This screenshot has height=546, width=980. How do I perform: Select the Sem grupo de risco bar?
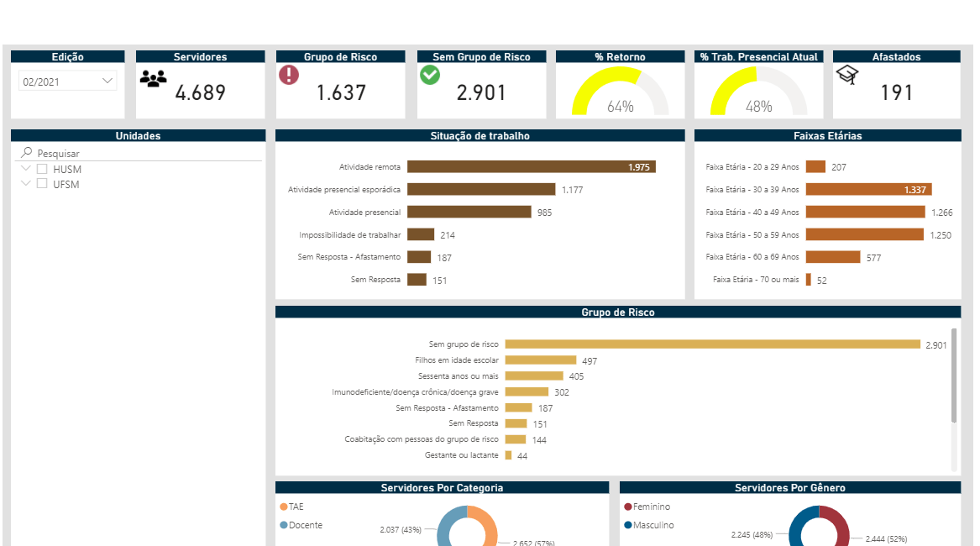(712, 344)
